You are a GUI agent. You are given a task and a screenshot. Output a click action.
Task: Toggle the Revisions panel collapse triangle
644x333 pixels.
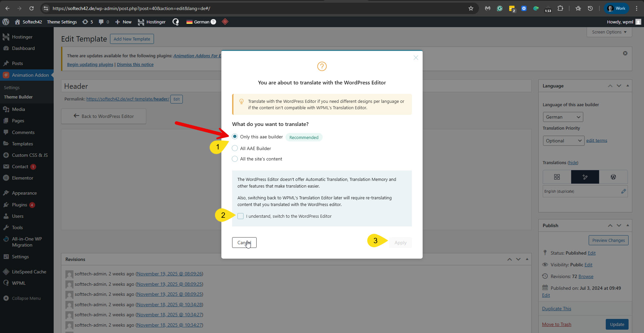(527, 259)
